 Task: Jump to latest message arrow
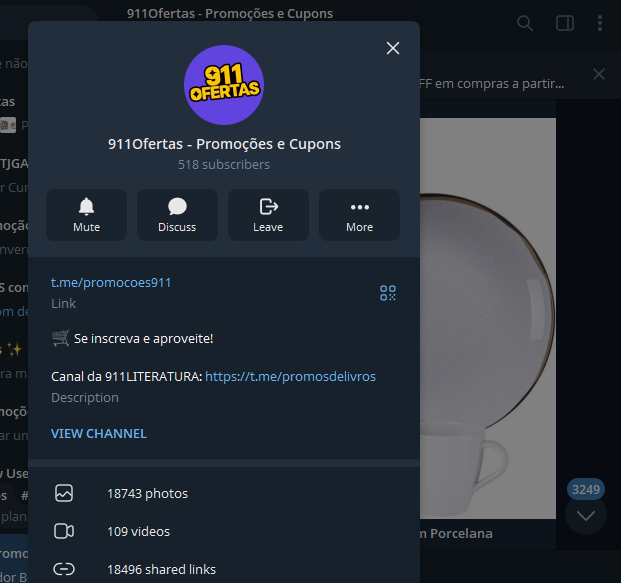tap(586, 515)
